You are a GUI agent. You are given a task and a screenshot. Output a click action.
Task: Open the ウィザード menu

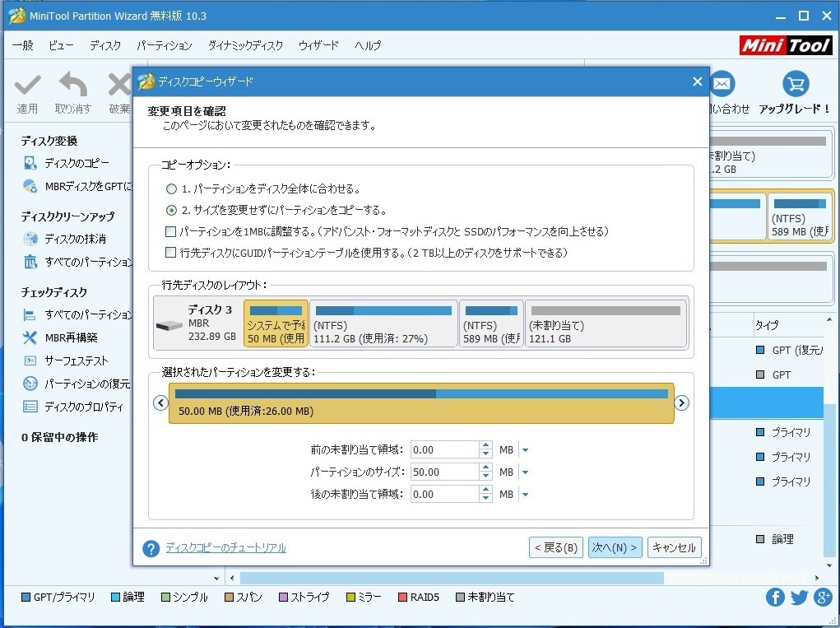point(318,46)
